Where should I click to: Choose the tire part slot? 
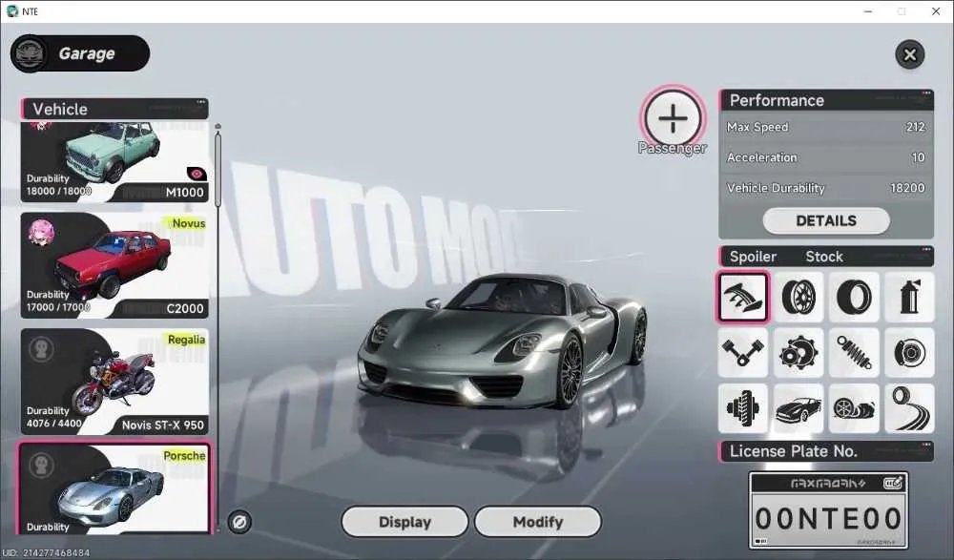854,297
